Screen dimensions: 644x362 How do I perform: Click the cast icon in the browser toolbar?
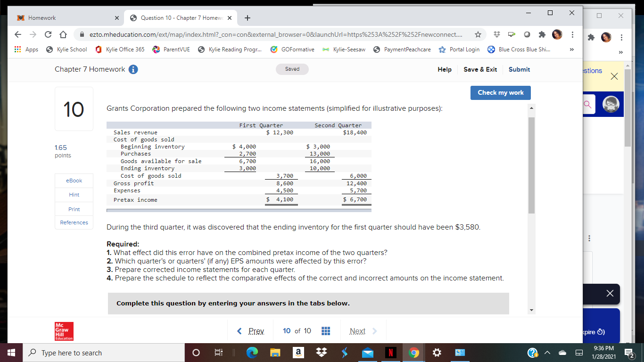(511, 35)
